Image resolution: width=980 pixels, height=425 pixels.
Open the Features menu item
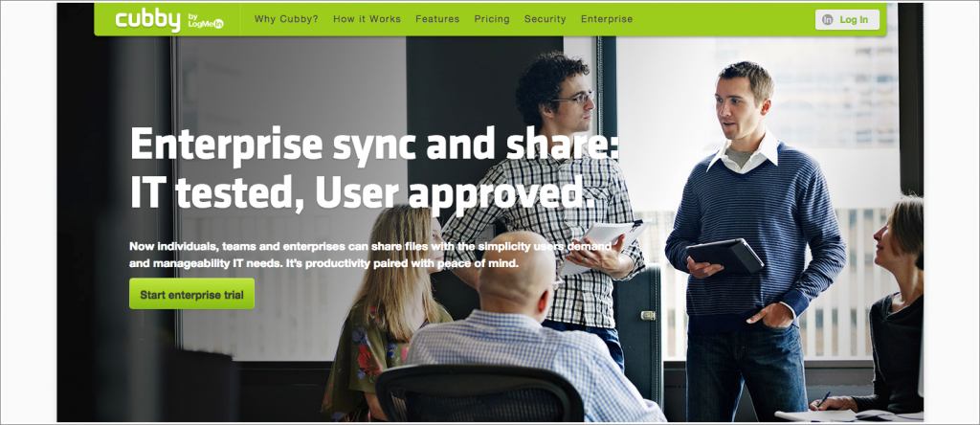click(x=437, y=19)
